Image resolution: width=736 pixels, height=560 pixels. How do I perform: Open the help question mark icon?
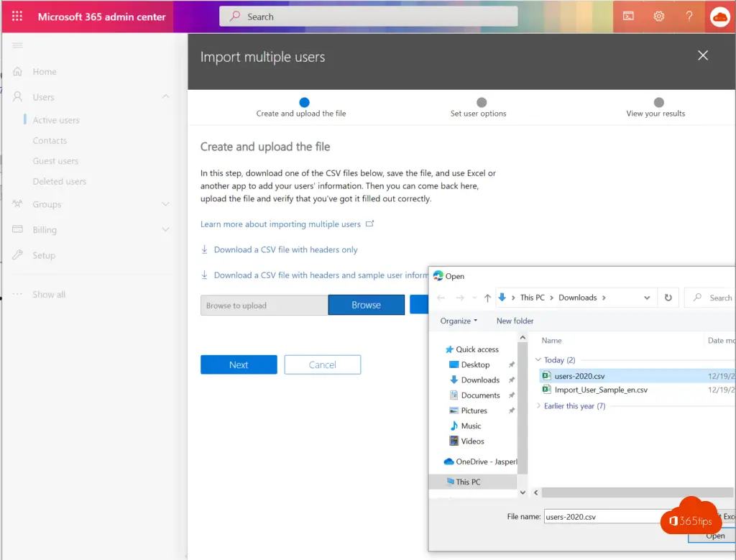tap(689, 17)
